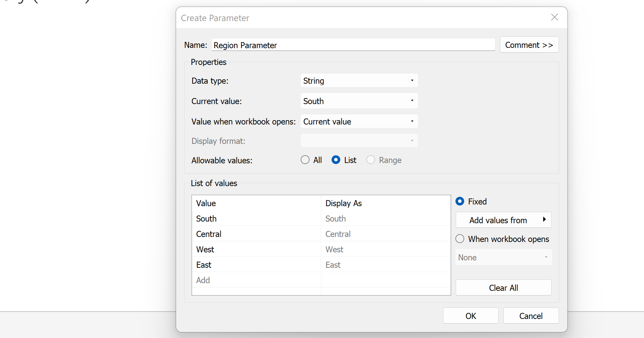
Task: Select the List allowable values option
Action: click(336, 160)
